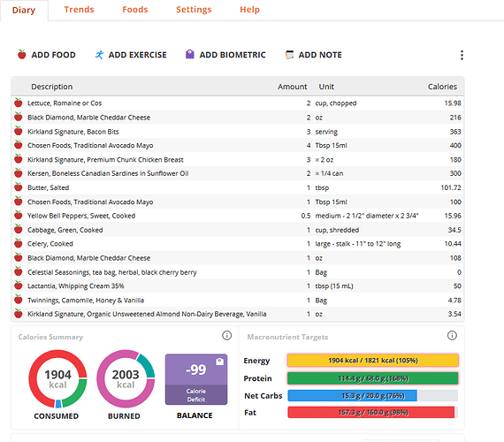Click the ADD FOOD button

47,55
